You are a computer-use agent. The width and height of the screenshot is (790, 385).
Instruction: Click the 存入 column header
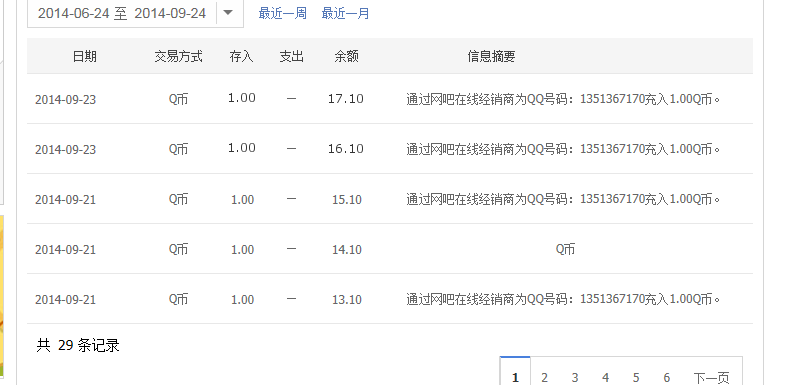pyautogui.click(x=241, y=56)
